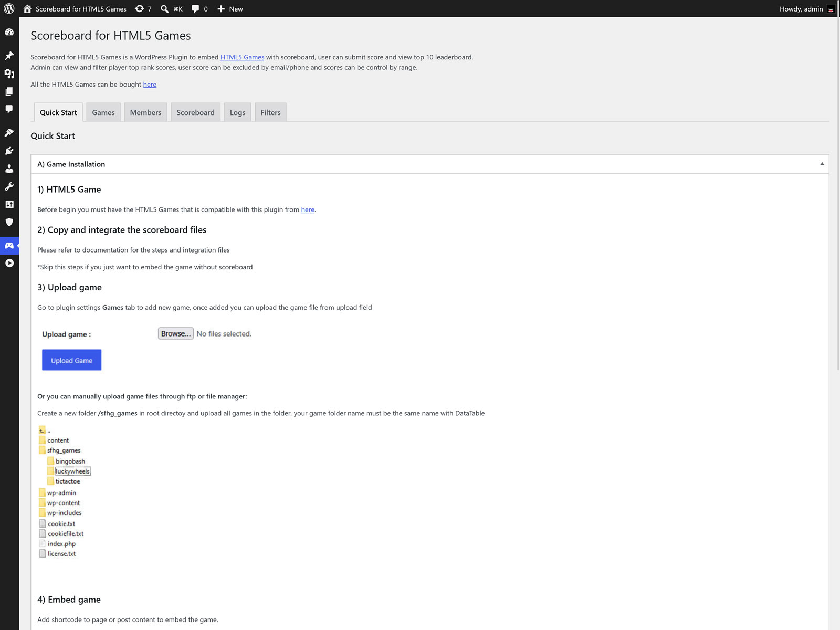View the Logs tab
840x630 pixels.
tap(237, 112)
